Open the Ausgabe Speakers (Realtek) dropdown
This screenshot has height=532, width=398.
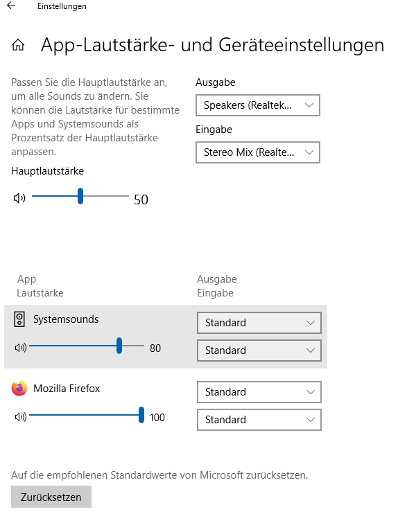258,105
